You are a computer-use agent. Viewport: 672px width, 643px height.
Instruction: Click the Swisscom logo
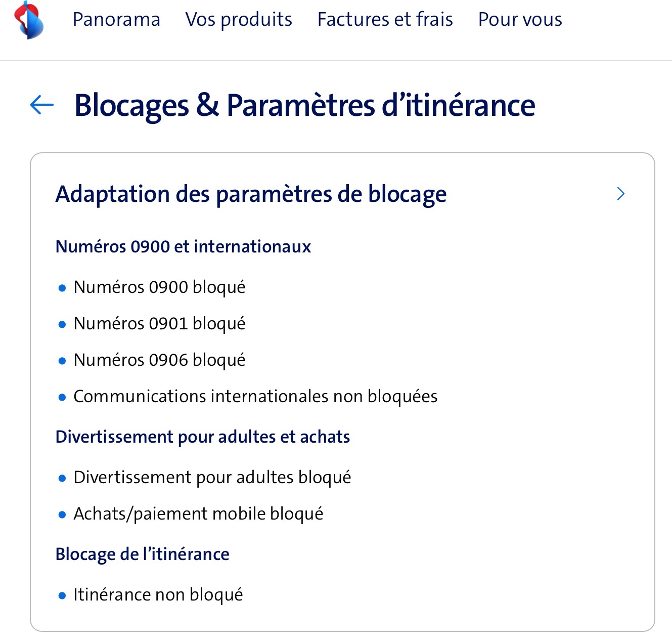point(29,20)
